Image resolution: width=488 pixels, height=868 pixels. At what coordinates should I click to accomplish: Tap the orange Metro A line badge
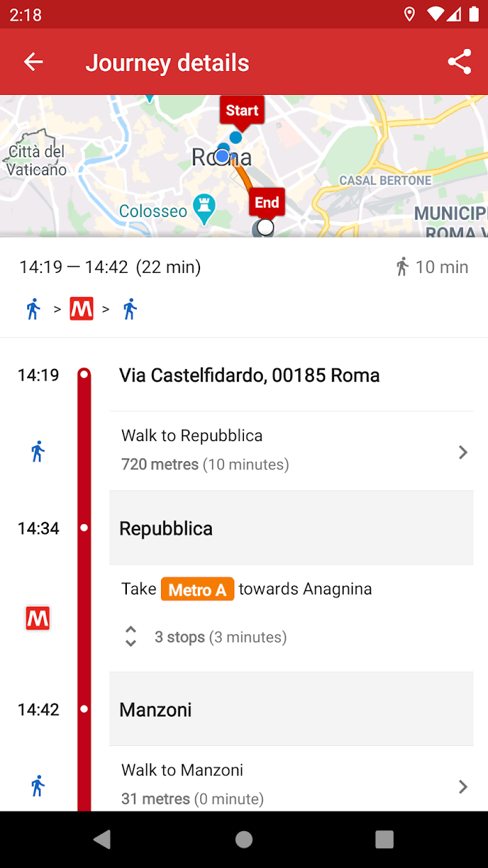[197, 590]
